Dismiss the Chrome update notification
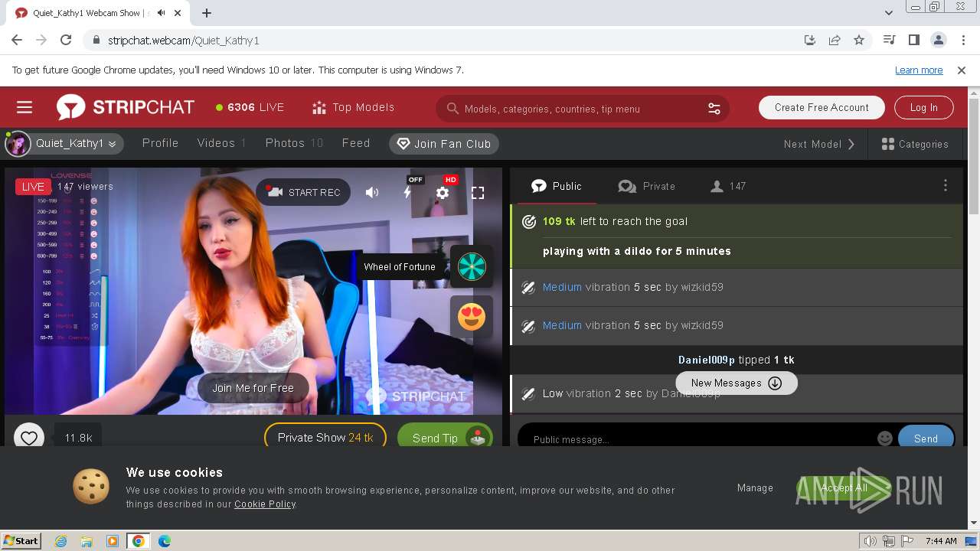The image size is (980, 551). [x=962, y=70]
